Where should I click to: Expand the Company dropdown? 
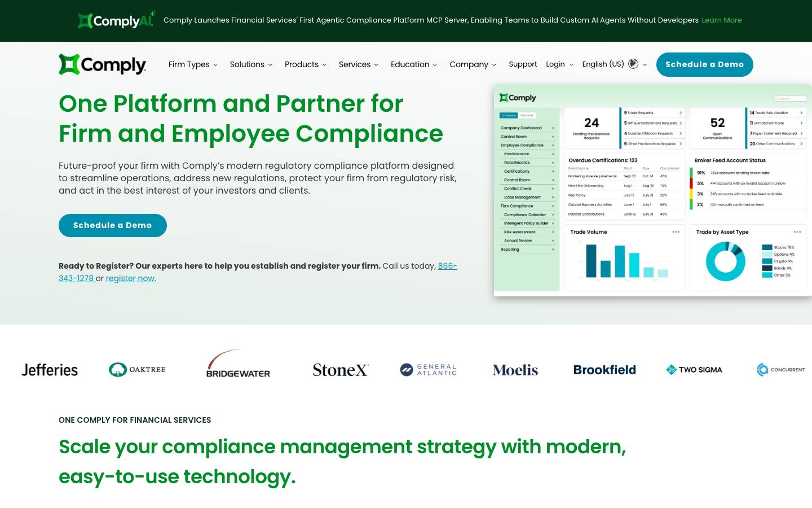point(473,64)
